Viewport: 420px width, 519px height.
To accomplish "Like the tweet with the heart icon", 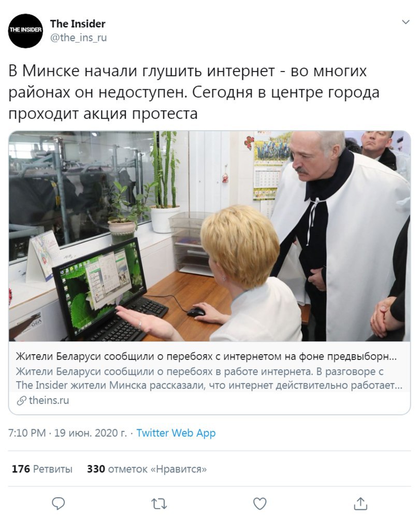I will pos(259,504).
